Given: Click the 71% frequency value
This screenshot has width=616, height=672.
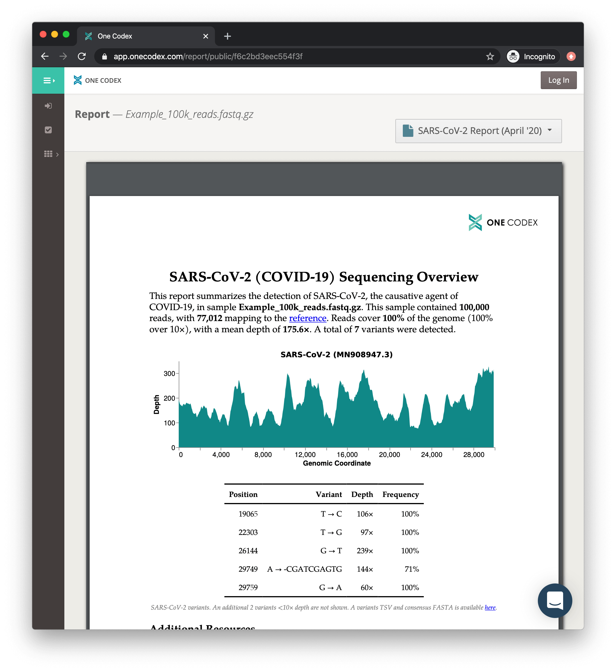Looking at the screenshot, I should coord(412,569).
